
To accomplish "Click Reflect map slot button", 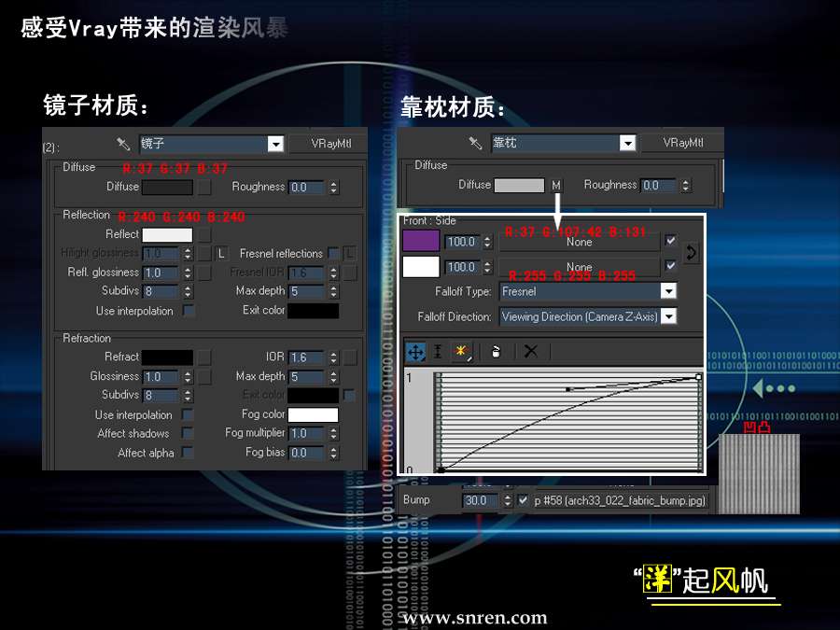I will click(204, 234).
